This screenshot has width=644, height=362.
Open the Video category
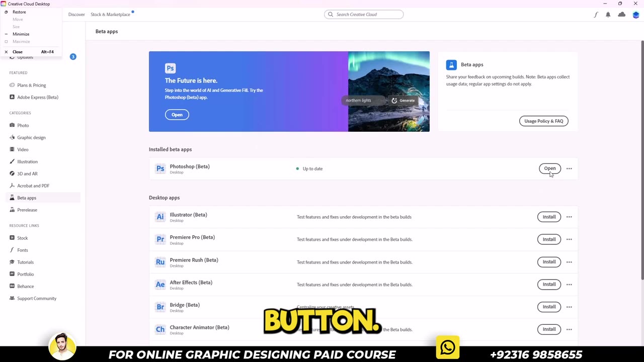tap(23, 149)
